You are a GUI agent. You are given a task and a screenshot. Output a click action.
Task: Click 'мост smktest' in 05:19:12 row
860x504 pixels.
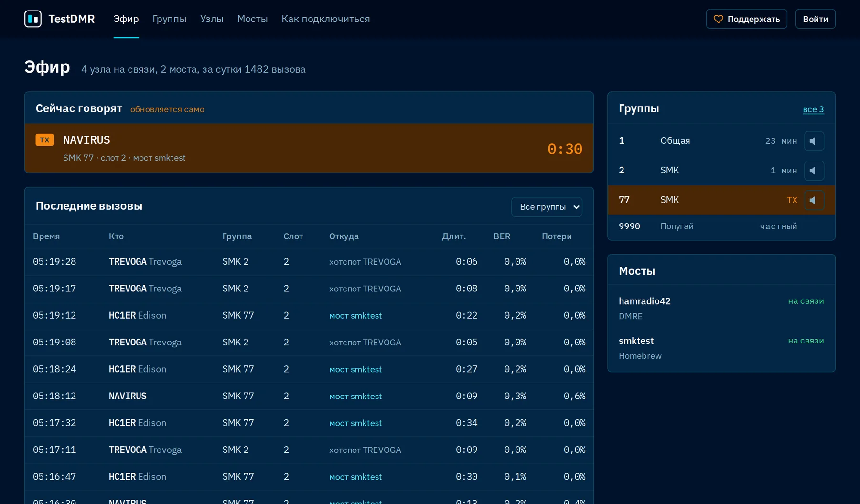coord(355,316)
